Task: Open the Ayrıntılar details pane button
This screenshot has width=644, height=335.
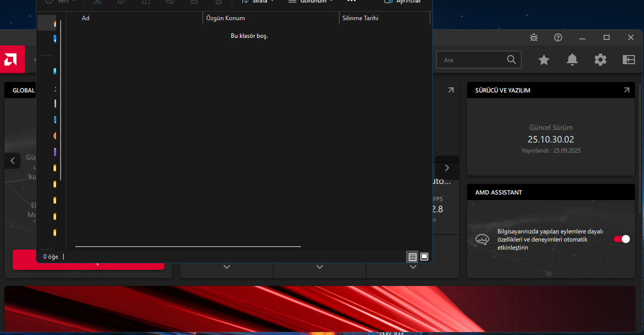Action: click(x=403, y=2)
